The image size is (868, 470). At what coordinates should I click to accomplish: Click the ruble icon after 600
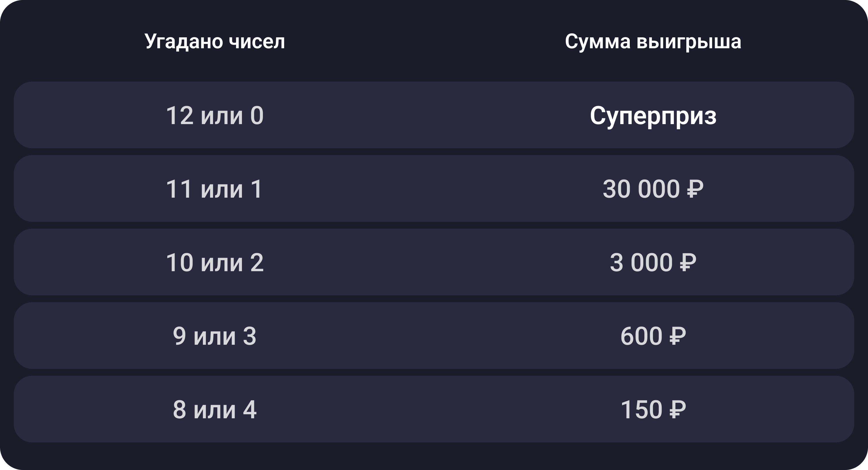click(x=678, y=336)
